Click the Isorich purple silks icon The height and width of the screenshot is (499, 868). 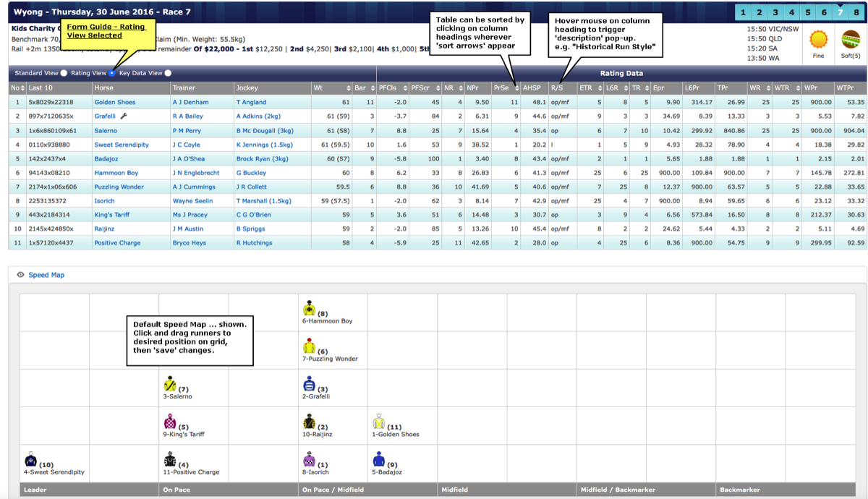pyautogui.click(x=309, y=460)
